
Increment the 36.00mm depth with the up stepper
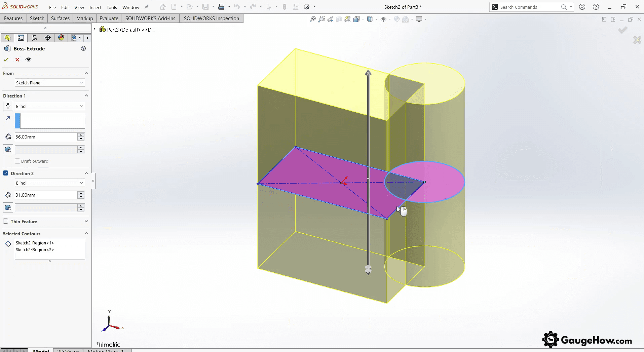(x=81, y=135)
